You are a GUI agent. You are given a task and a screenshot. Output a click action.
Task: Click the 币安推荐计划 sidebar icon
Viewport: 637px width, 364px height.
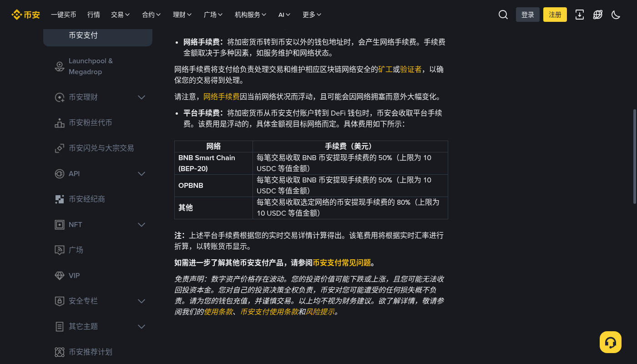click(x=60, y=352)
